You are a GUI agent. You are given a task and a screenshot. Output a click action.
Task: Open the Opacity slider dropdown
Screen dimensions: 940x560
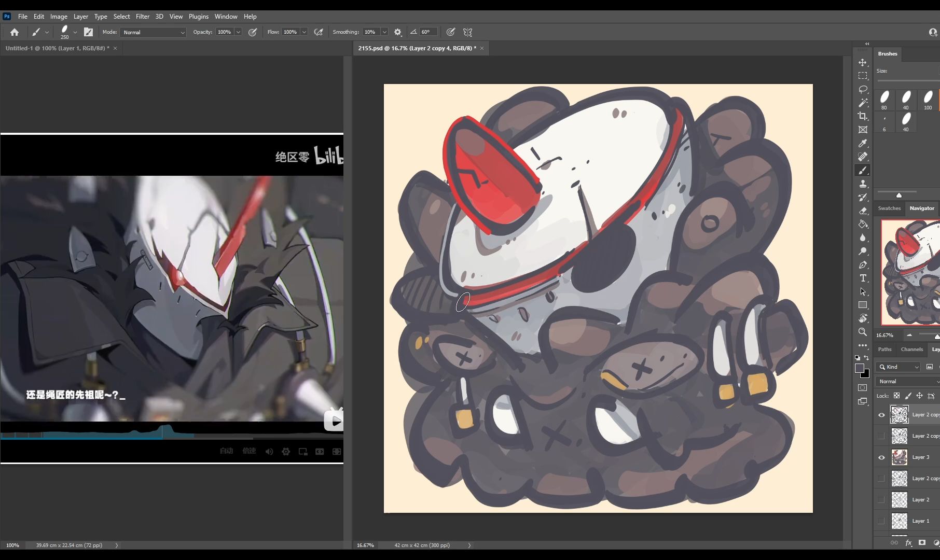pos(239,32)
